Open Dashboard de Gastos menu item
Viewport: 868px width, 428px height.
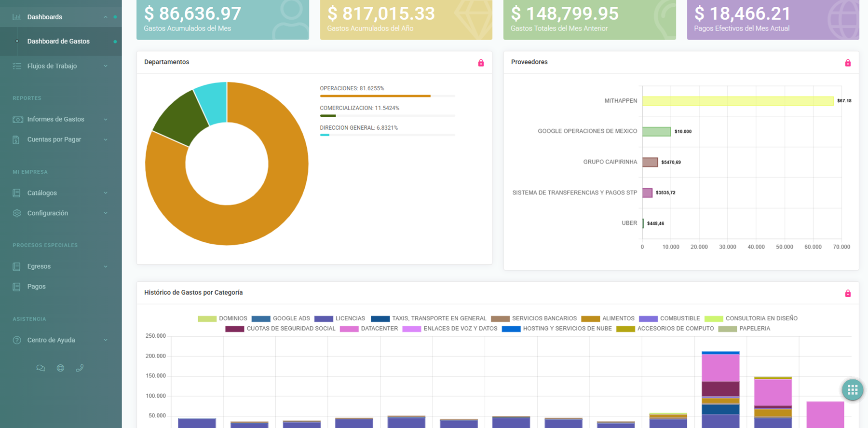click(x=58, y=41)
